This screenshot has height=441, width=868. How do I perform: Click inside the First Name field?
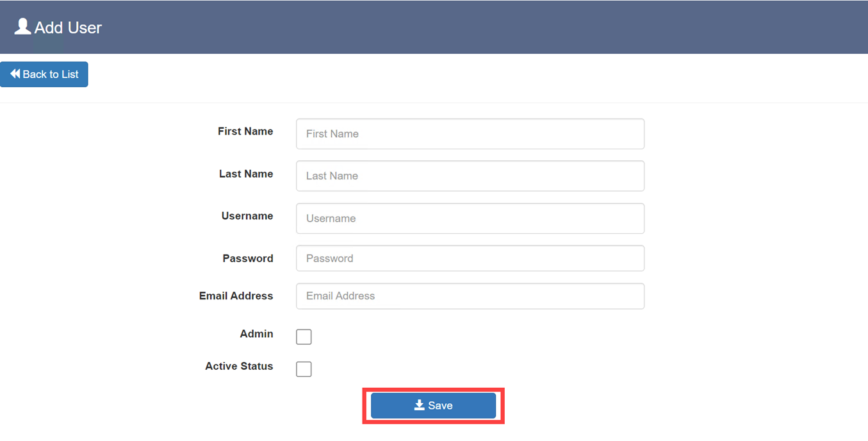470,133
